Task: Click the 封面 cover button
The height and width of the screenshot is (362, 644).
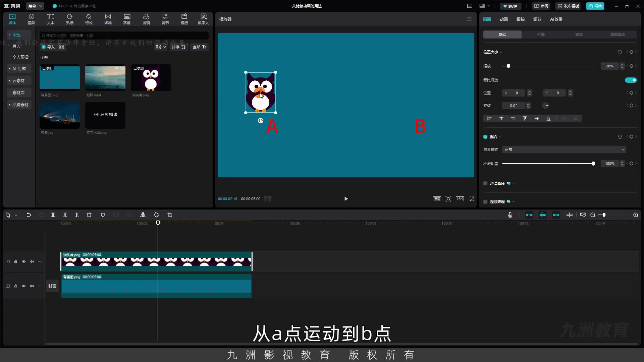Action: pos(52,286)
